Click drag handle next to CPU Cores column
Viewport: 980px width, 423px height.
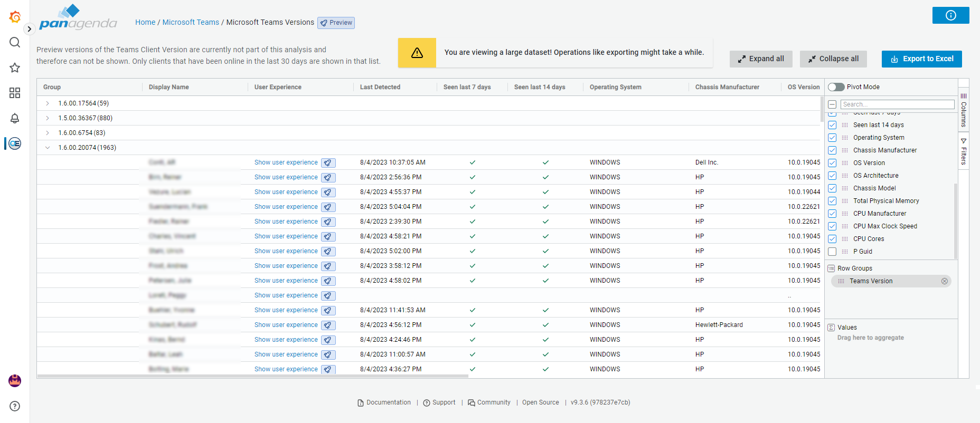[845, 239]
